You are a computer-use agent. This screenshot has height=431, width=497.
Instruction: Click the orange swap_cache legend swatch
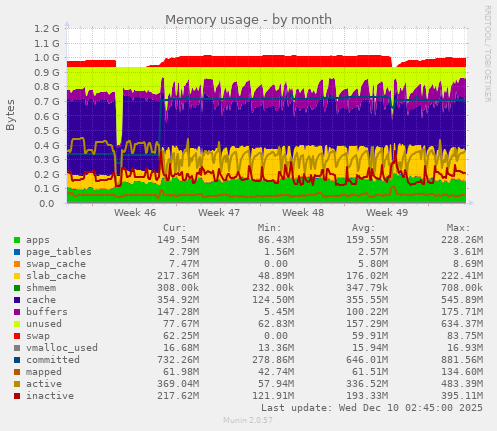17,264
